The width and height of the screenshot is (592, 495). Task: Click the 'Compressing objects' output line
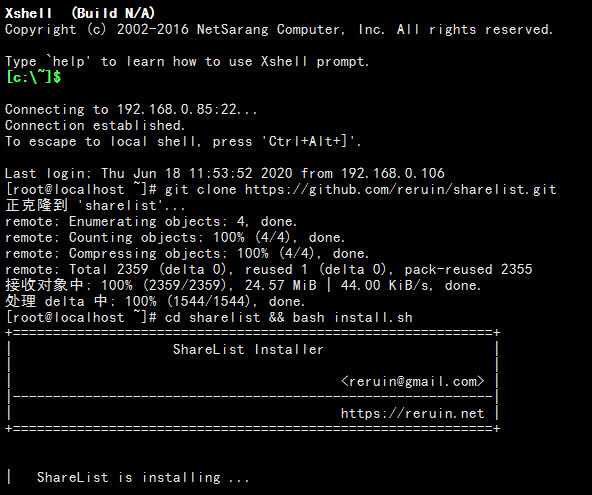tap(187, 253)
